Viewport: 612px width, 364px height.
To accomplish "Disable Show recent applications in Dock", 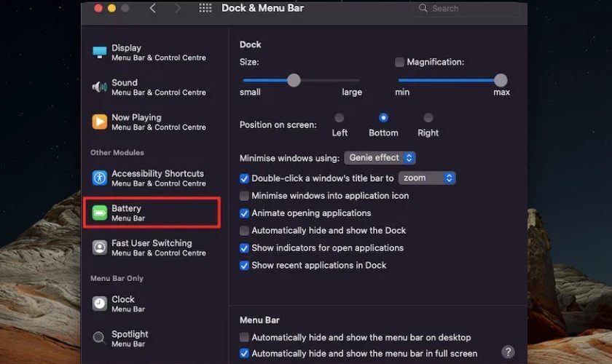I will pyautogui.click(x=245, y=266).
